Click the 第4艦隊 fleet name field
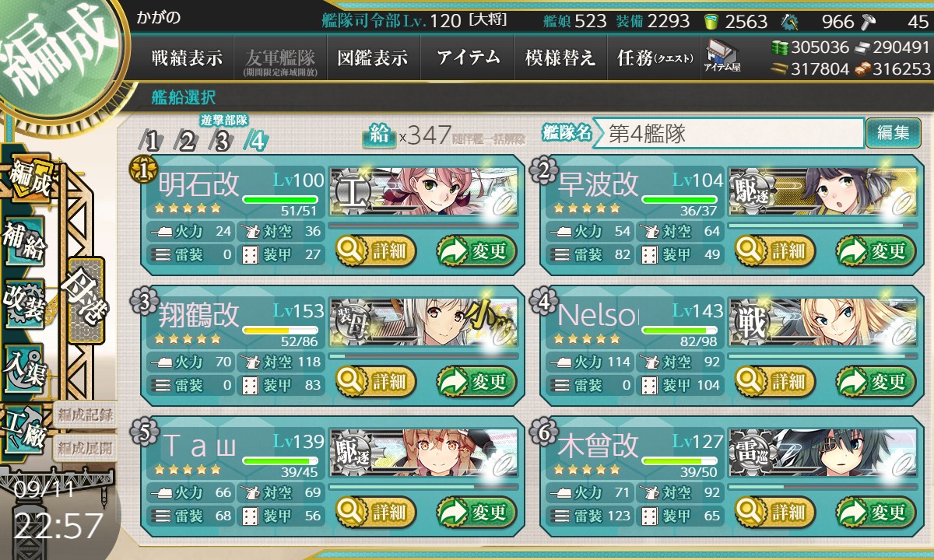The height and width of the screenshot is (560, 934). click(x=728, y=133)
